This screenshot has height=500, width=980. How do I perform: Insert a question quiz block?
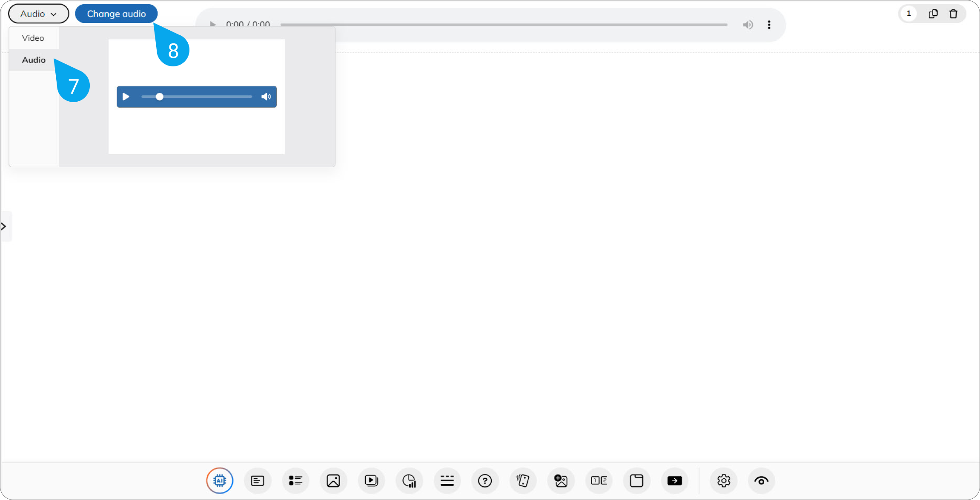point(485,481)
